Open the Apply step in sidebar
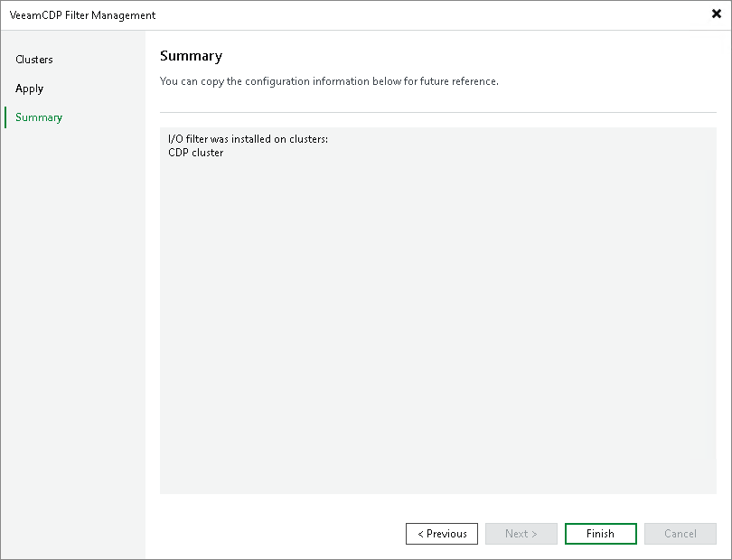This screenshot has height=560, width=732. 30,89
